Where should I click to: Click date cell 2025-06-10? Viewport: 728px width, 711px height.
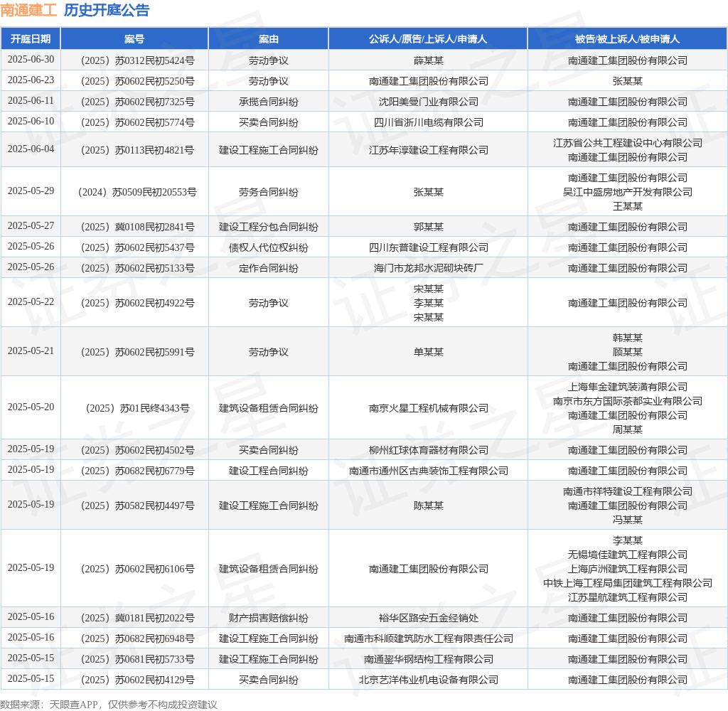pyautogui.click(x=31, y=121)
